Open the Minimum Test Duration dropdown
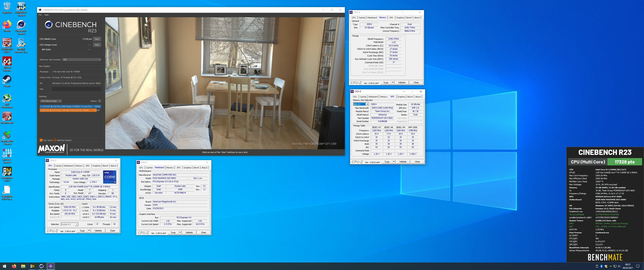 [x=82, y=60]
